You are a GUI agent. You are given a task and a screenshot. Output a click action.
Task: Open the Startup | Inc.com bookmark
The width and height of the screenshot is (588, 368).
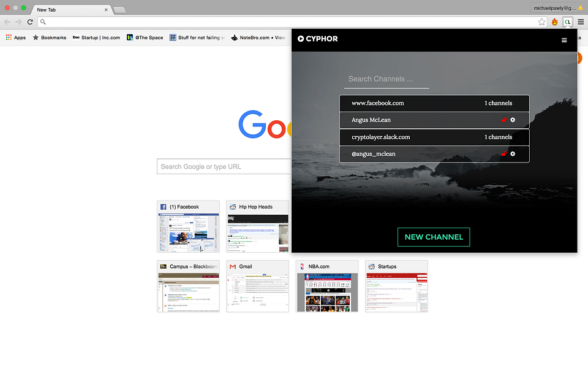coord(96,37)
